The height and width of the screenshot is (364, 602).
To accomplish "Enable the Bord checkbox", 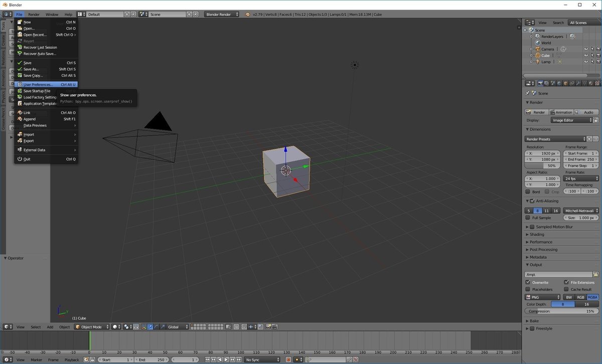I will [x=528, y=192].
